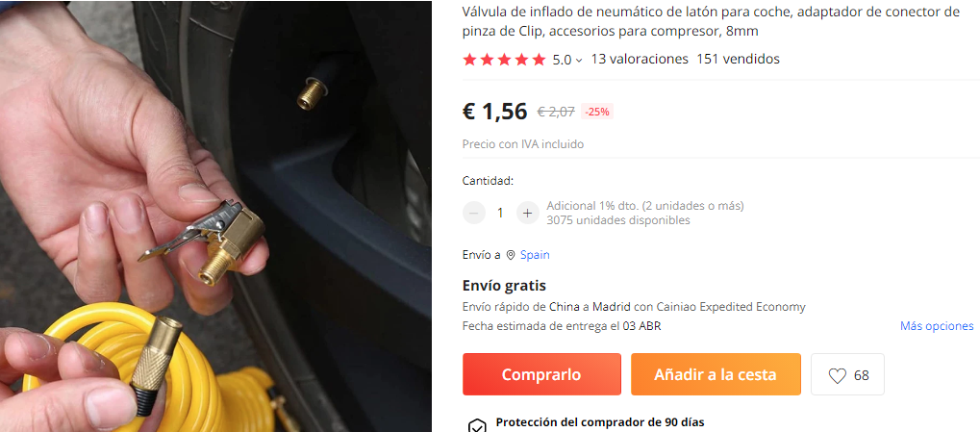Click the buyer protection shield icon
This screenshot has height=432, width=980.
477,426
